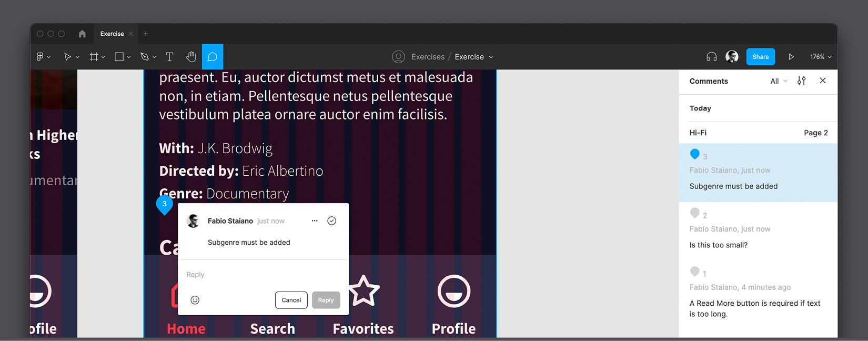Select the Rectangle shape tool
Screen dimensions: 868x341
coord(119,57)
